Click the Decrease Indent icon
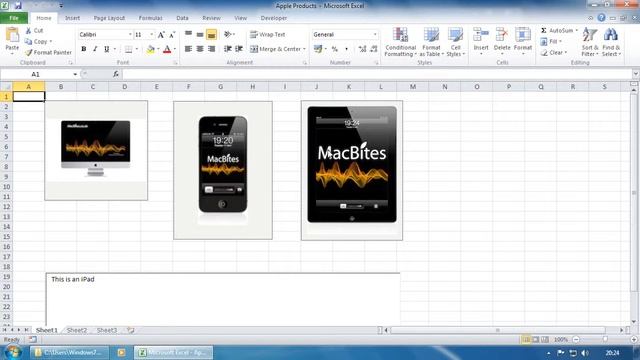 [x=228, y=49]
